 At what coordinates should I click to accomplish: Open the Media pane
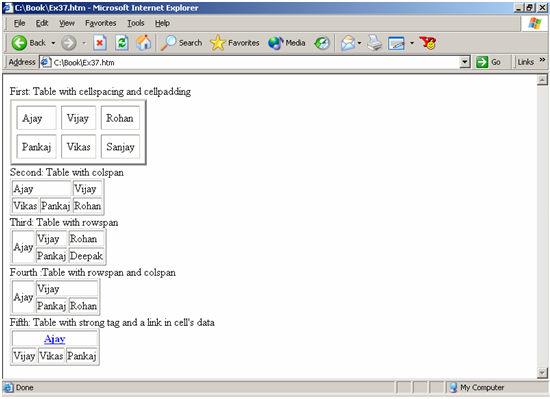[287, 43]
